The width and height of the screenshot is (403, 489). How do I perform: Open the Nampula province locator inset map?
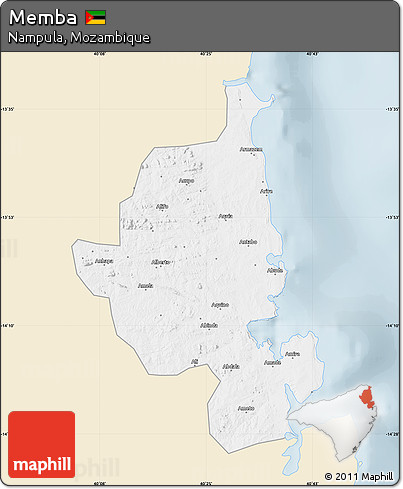coord(333,423)
